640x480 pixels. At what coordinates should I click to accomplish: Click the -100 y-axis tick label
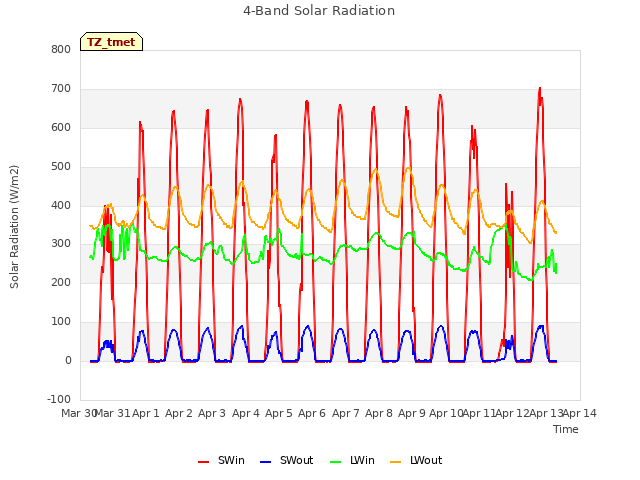(x=59, y=399)
